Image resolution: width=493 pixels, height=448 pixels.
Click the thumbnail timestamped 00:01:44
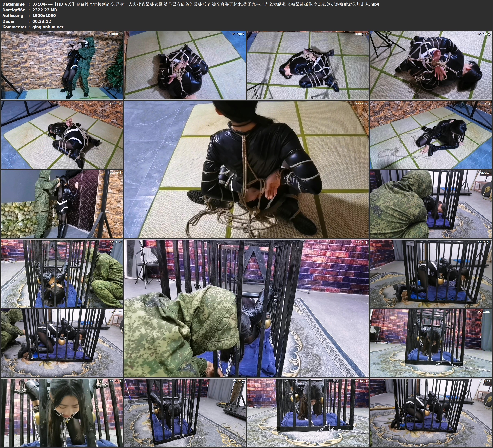[x=62, y=65]
